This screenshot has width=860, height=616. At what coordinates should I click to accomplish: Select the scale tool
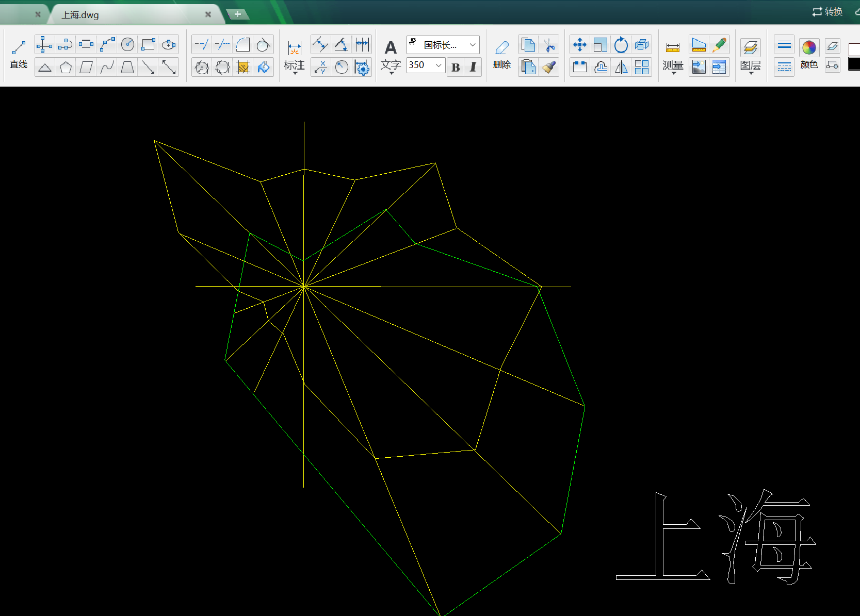pos(601,45)
